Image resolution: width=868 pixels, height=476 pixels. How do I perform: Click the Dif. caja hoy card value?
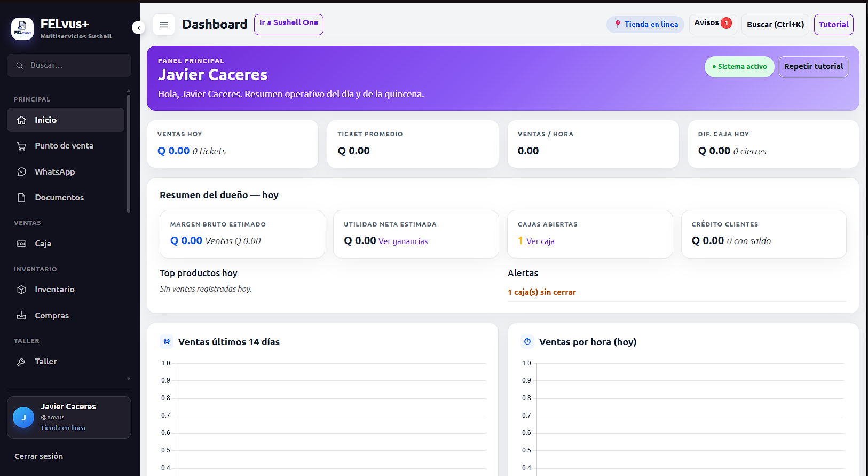point(714,151)
